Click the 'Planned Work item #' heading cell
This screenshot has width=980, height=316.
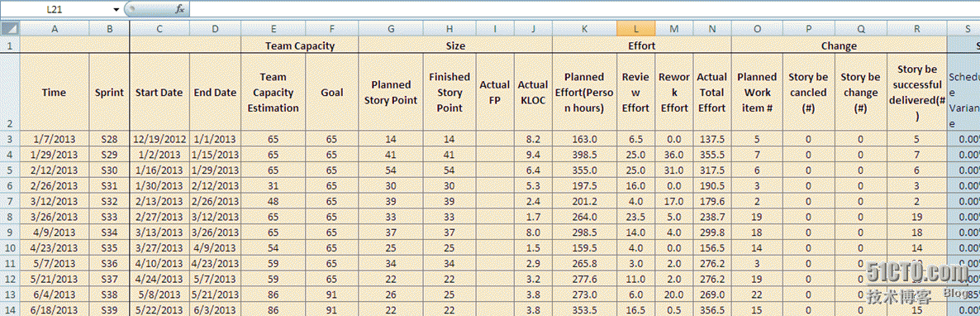pos(757,93)
